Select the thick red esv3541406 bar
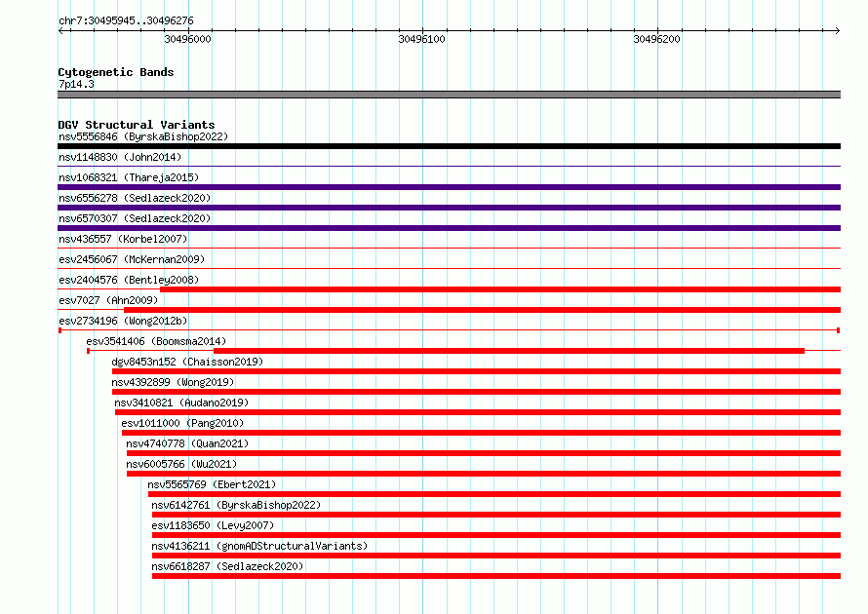The width and height of the screenshot is (868, 614). [x=509, y=351]
